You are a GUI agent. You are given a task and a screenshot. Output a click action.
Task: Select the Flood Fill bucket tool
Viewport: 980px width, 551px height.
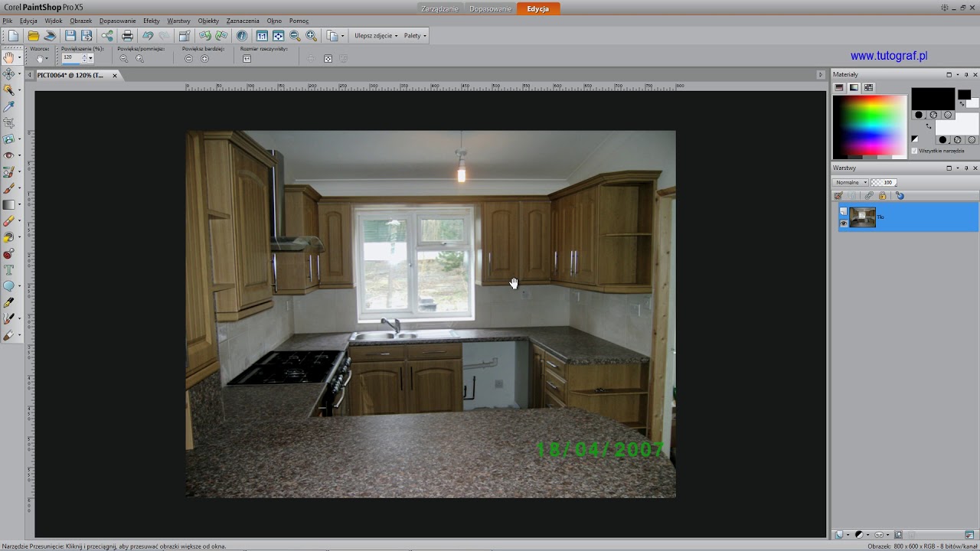pyautogui.click(x=9, y=237)
